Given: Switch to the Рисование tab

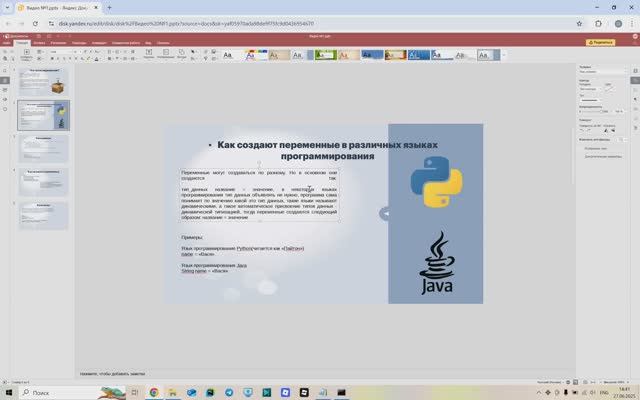Looking at the screenshot, I should pos(58,42).
